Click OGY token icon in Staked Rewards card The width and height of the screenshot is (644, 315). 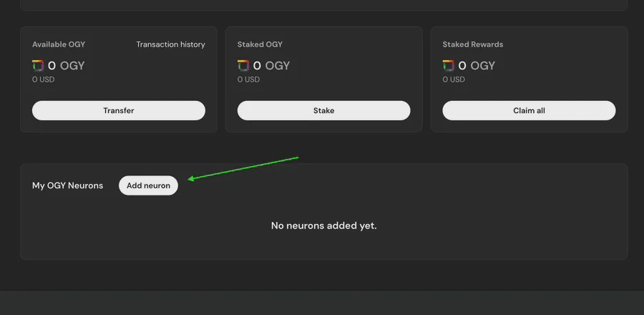[448, 65]
